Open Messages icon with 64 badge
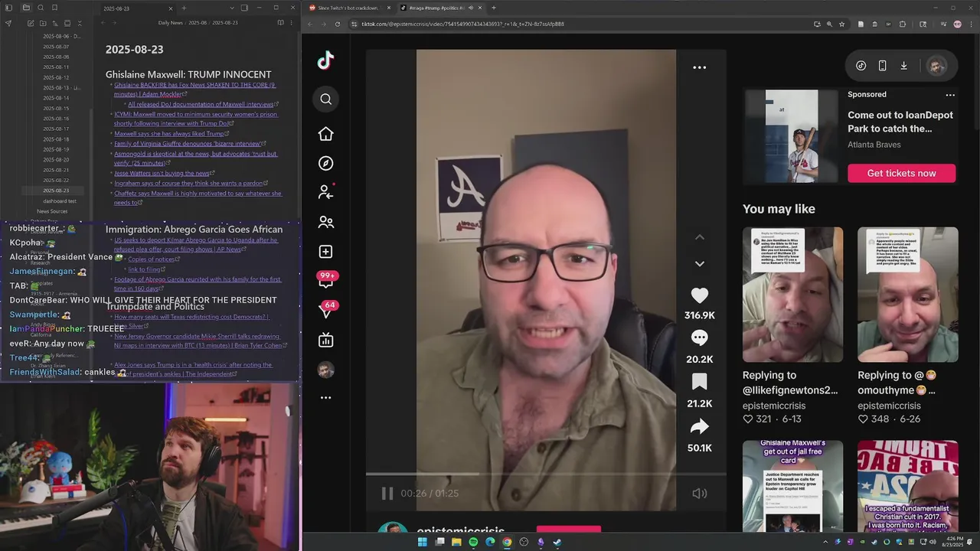This screenshot has width=980, height=551. point(327,310)
